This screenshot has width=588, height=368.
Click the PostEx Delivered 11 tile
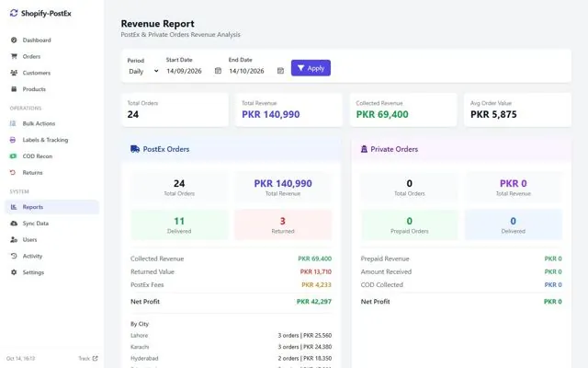point(179,224)
